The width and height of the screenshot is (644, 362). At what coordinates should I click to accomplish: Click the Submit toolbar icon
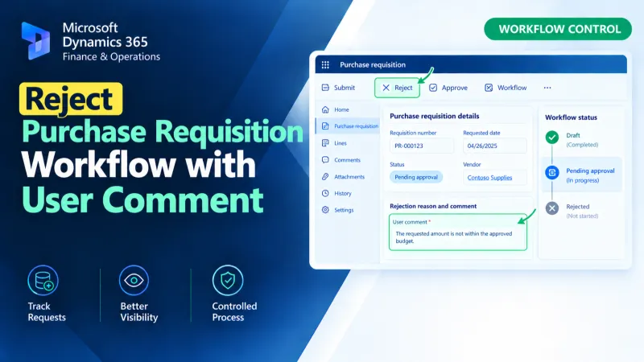(325, 88)
